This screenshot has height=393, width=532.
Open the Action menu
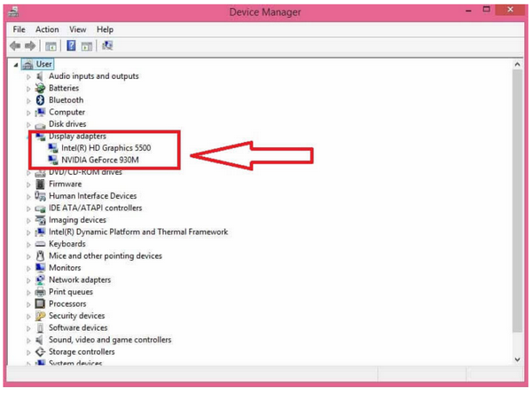point(47,29)
